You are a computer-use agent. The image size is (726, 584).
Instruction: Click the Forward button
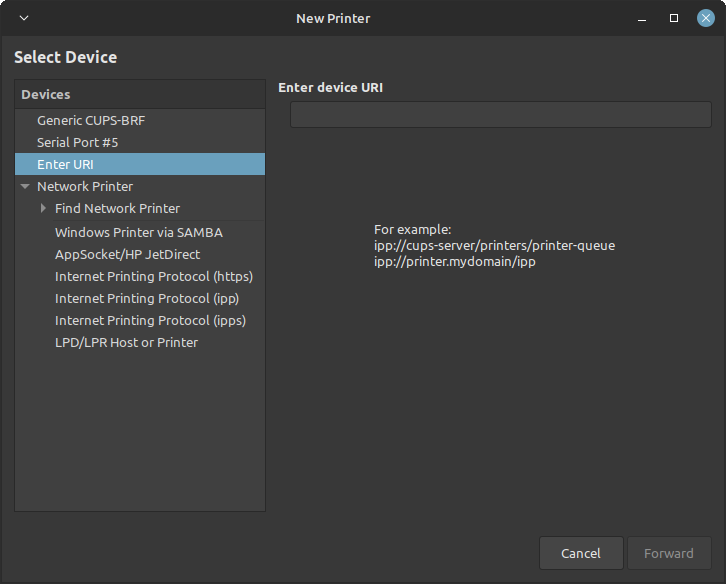tap(668, 553)
